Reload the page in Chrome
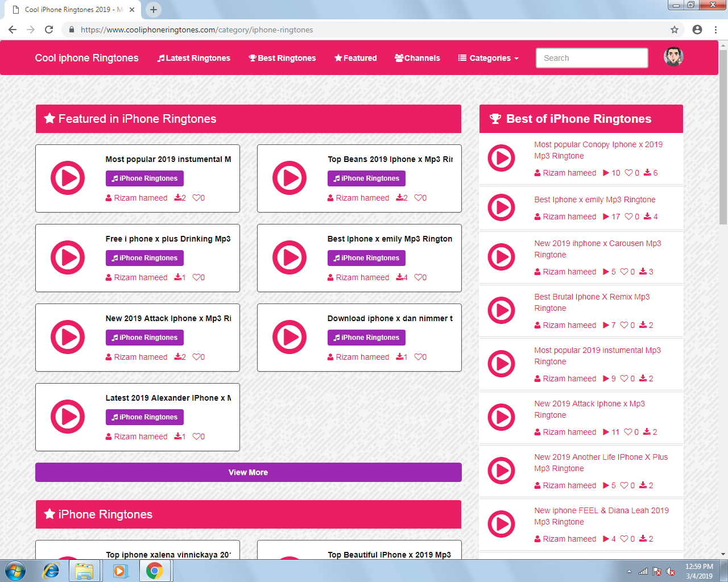 [49, 30]
